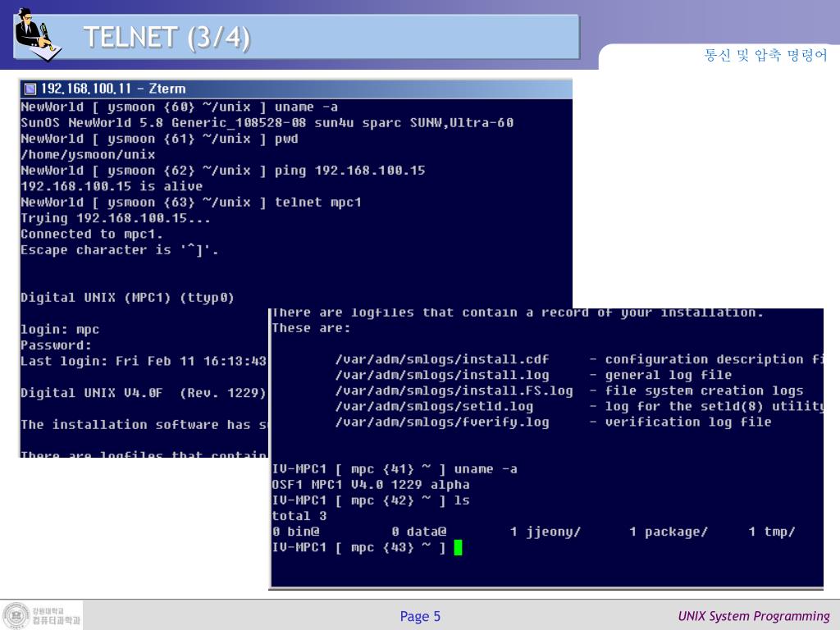Click the Zterm window icon in title bar

click(x=30, y=89)
